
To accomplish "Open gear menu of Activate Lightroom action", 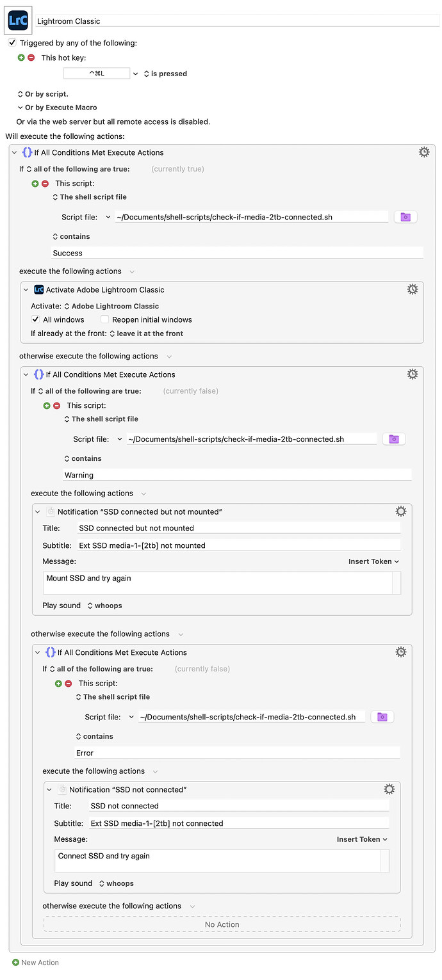I will click(413, 289).
